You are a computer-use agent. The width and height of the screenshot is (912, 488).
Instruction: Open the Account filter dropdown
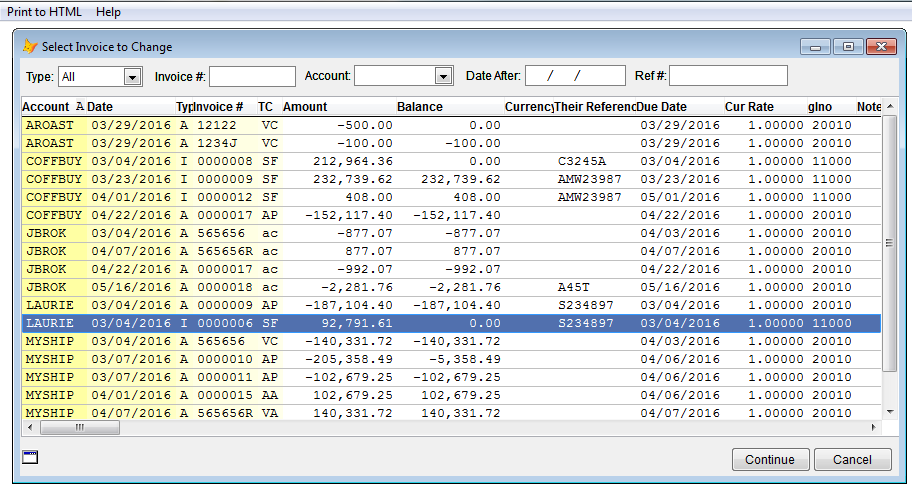(443, 76)
